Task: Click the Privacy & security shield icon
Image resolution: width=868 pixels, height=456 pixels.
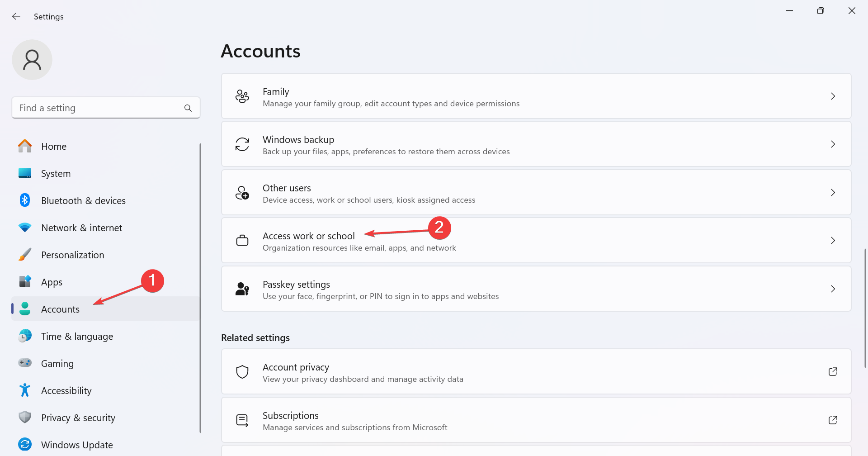Action: coord(25,418)
